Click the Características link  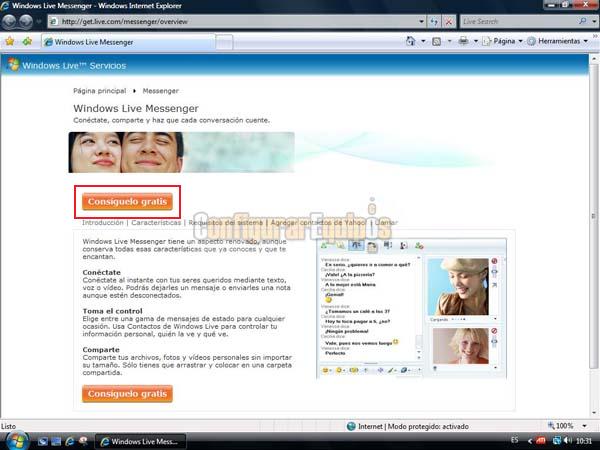pyautogui.click(x=156, y=222)
